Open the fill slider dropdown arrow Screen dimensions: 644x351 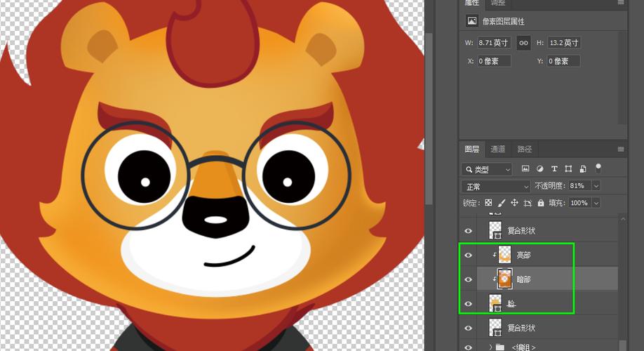(x=596, y=203)
